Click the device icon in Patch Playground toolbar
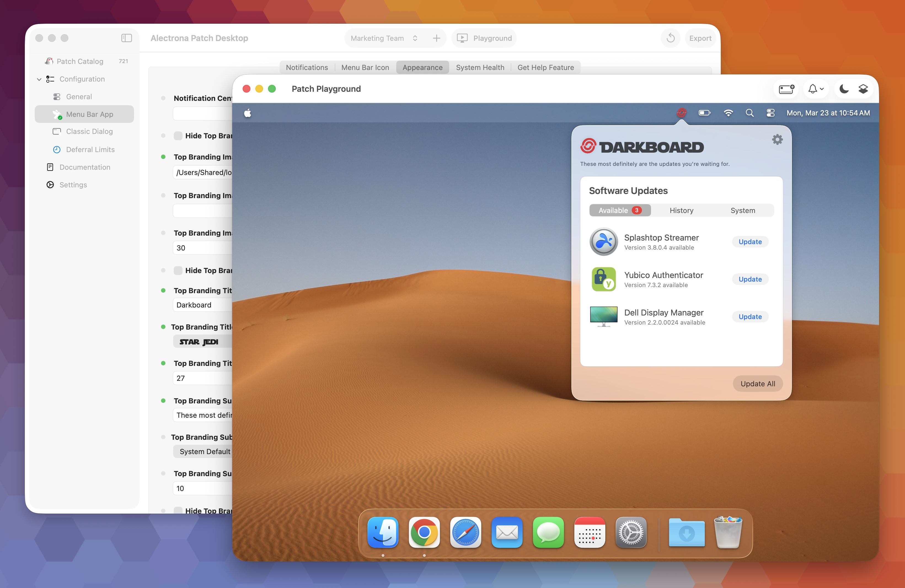This screenshot has height=588, width=905. tap(786, 89)
